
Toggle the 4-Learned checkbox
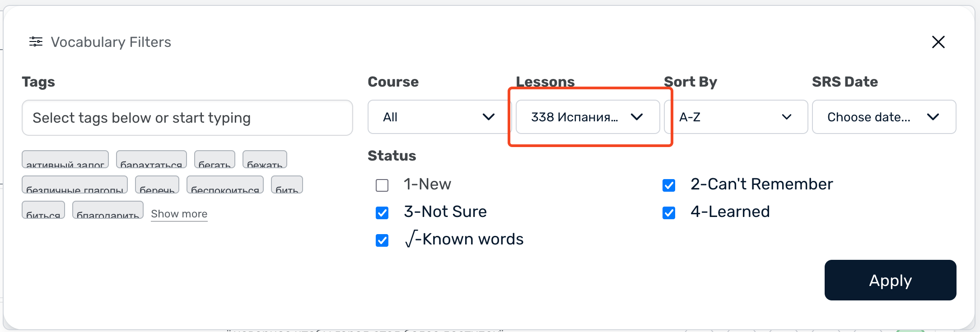click(x=669, y=212)
